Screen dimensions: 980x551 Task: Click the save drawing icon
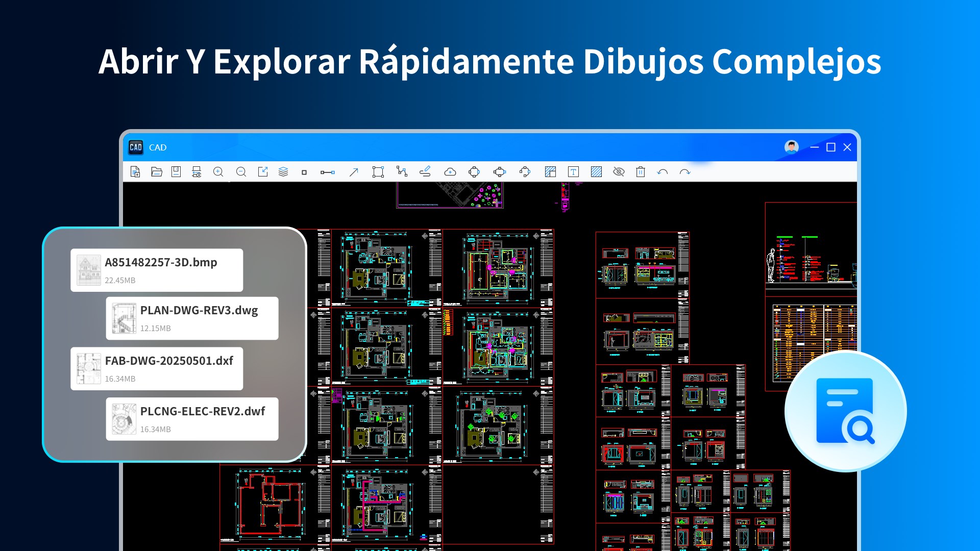pyautogui.click(x=176, y=172)
